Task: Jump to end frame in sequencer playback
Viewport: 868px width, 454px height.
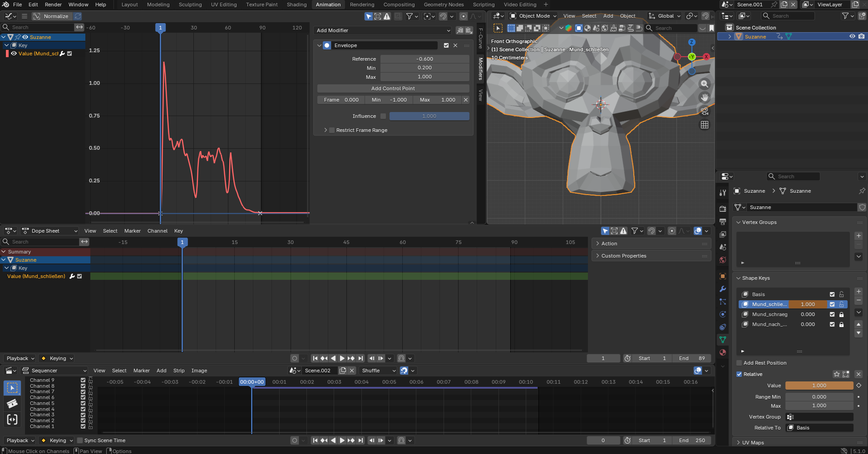Action: [360, 440]
